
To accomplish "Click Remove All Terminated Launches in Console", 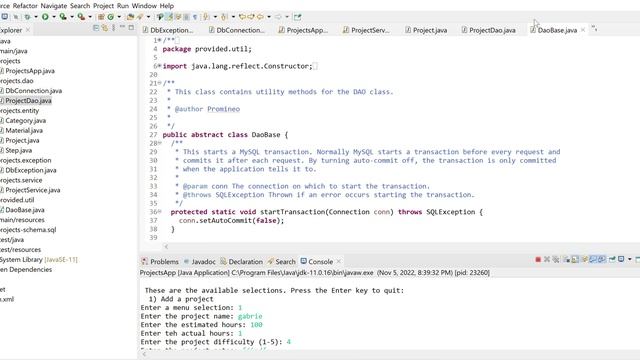I will point(556,260).
